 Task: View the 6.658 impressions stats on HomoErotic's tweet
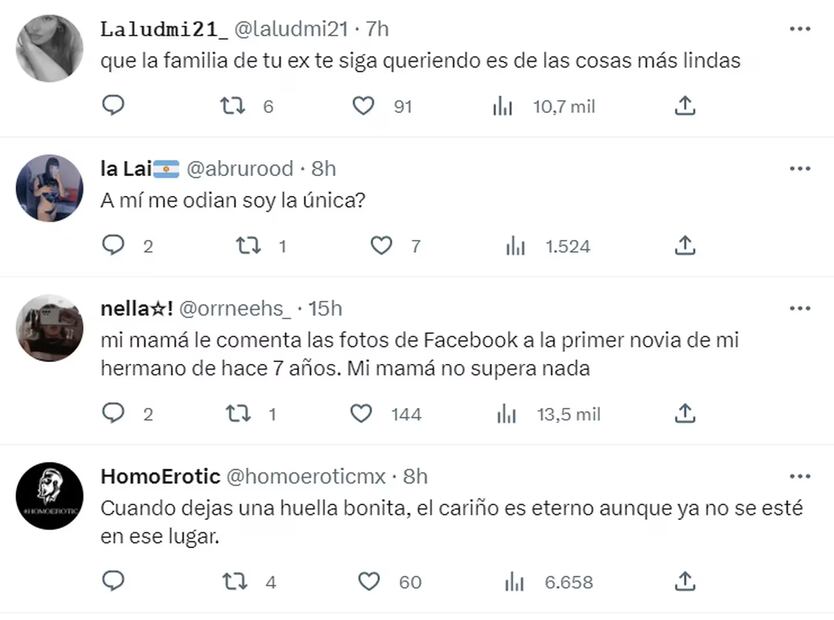[513, 580]
